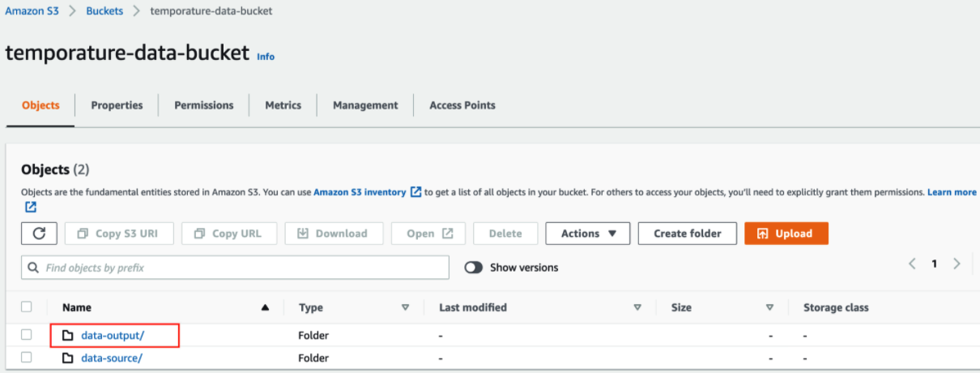Switch to the Metrics tab
This screenshot has height=373, width=980.
[x=283, y=105]
